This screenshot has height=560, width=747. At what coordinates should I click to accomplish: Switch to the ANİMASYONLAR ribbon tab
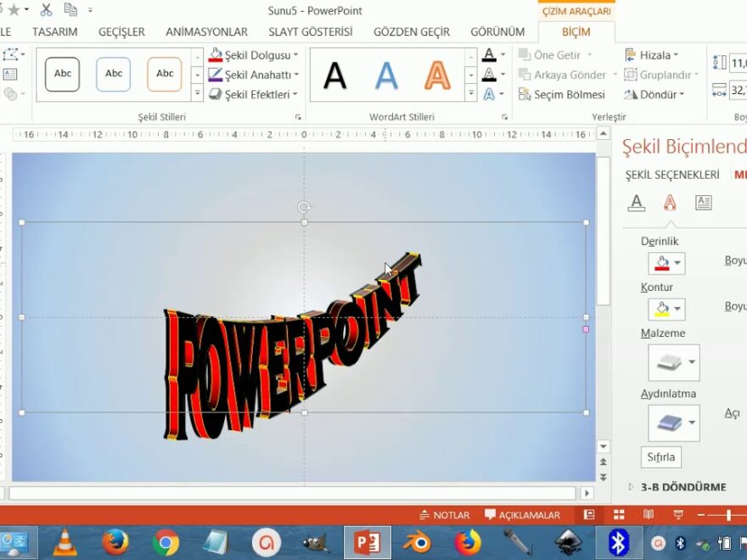click(x=207, y=32)
